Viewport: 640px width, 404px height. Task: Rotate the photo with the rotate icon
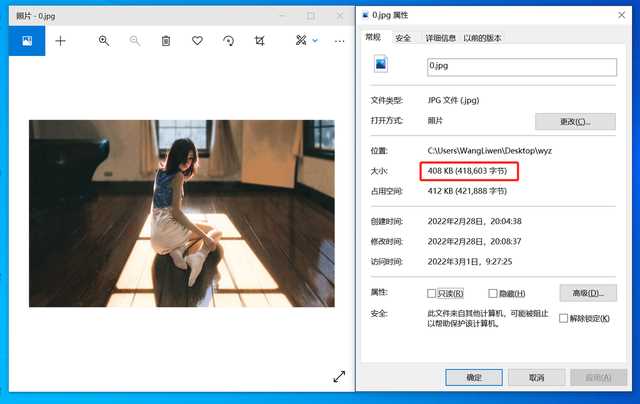click(228, 41)
